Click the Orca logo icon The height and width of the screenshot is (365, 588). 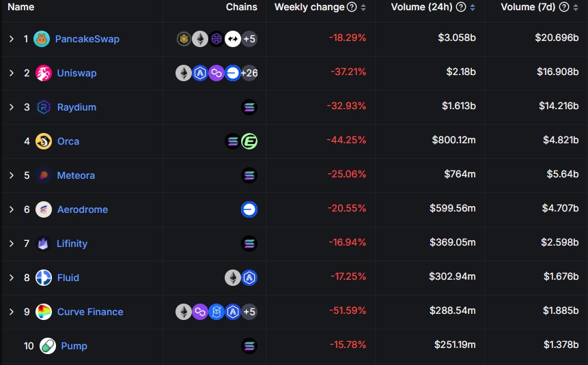(44, 141)
